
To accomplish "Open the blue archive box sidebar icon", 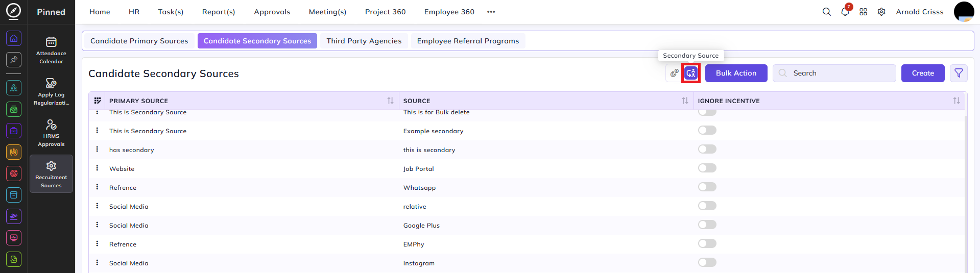I will point(14,195).
